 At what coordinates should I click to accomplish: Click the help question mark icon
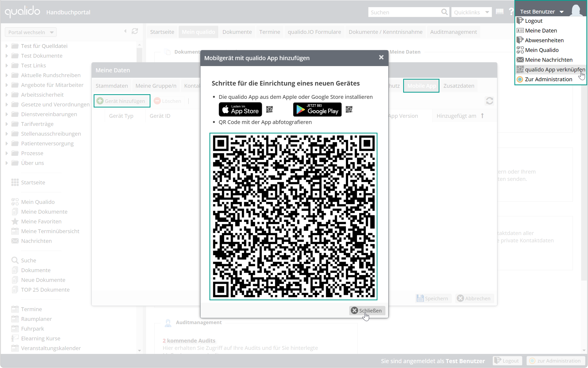click(511, 12)
